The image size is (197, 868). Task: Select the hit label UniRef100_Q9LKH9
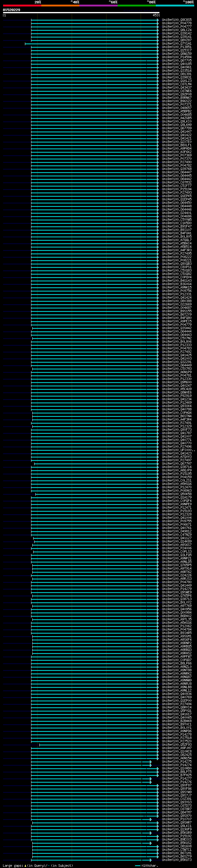tap(176, 125)
